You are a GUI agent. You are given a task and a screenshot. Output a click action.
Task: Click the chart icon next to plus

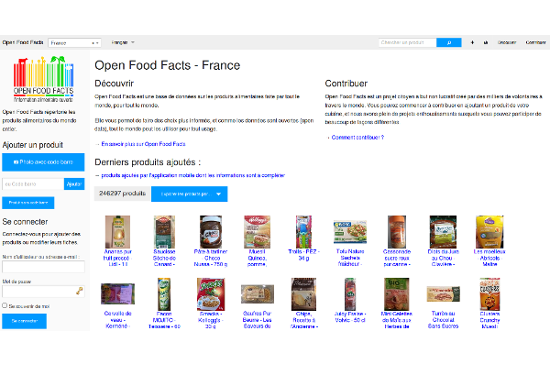[x=486, y=42]
